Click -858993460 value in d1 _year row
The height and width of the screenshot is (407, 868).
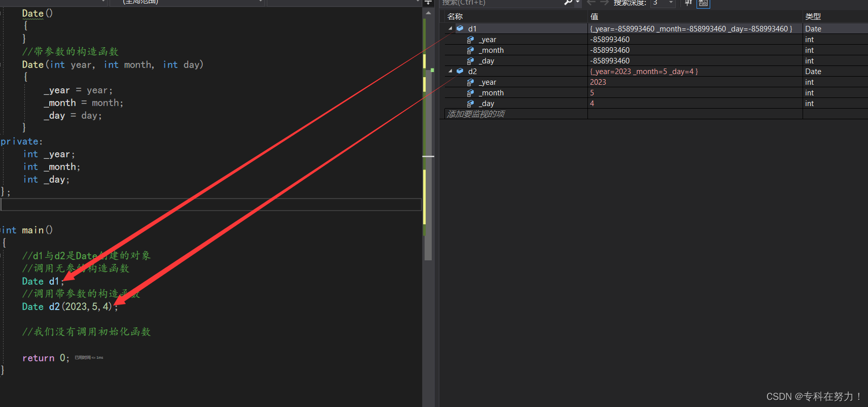pyautogui.click(x=610, y=40)
